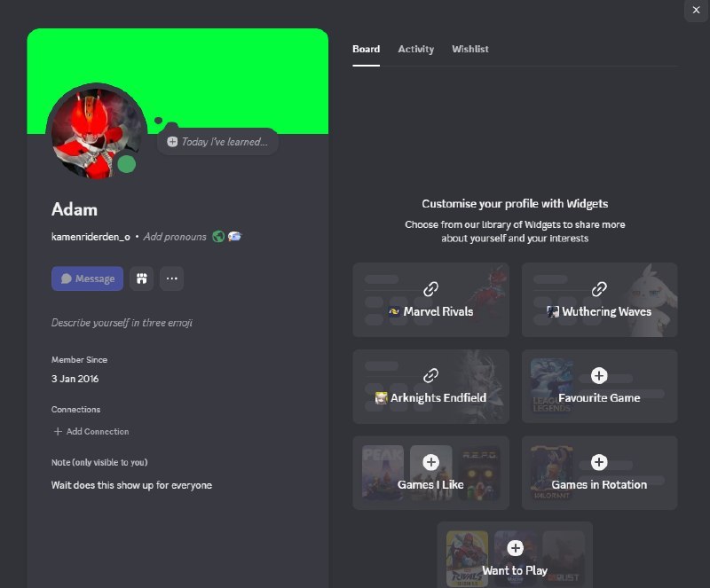
Task: Click the Connections label
Action: click(75, 410)
